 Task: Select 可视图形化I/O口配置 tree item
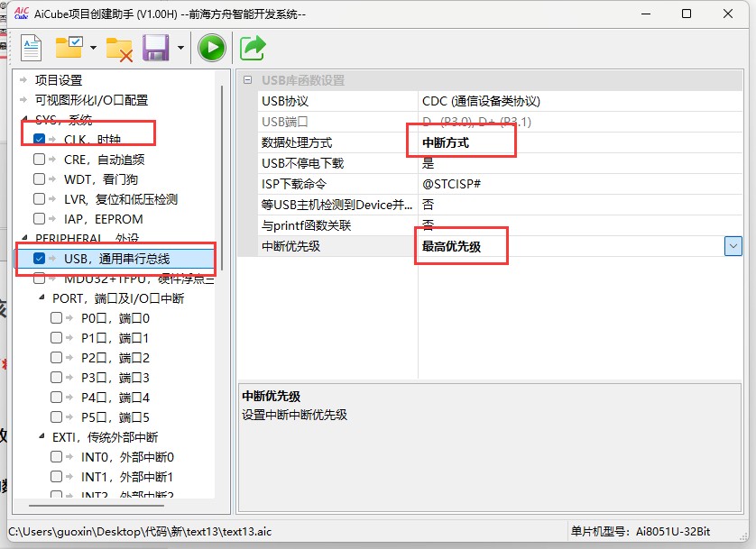[92, 100]
